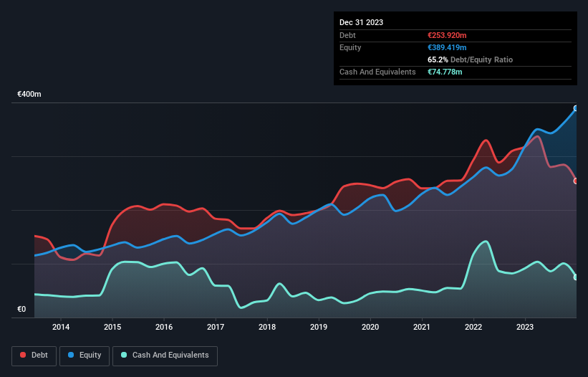This screenshot has height=377, width=588.
Task: Click the Cash And Equivalents tooltip label
Action: pos(377,72)
